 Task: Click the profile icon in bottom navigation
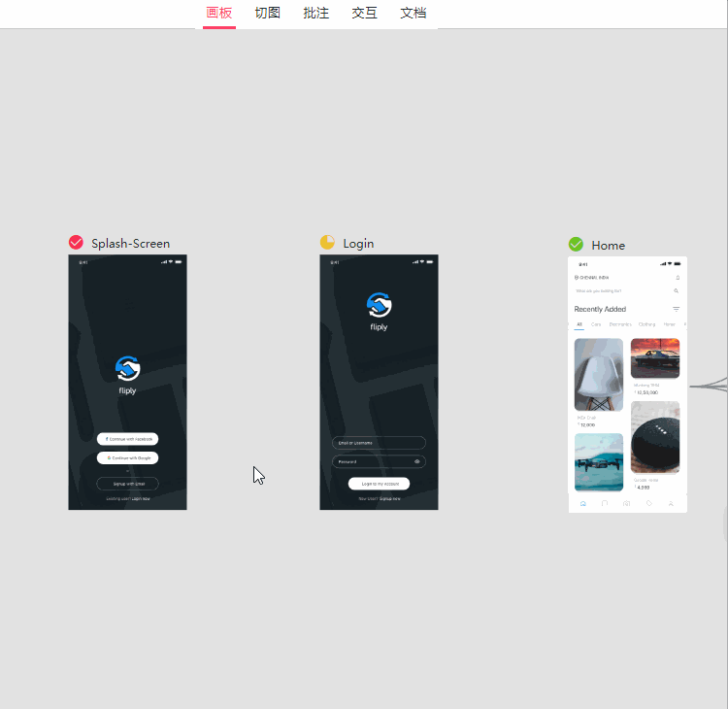click(671, 504)
